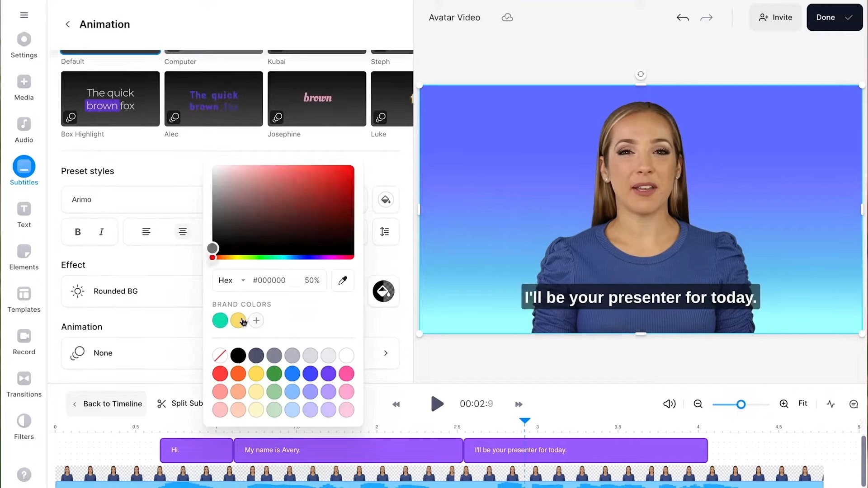Viewport: 868px width, 488px height.
Task: Select center text alignment
Action: 183,232
